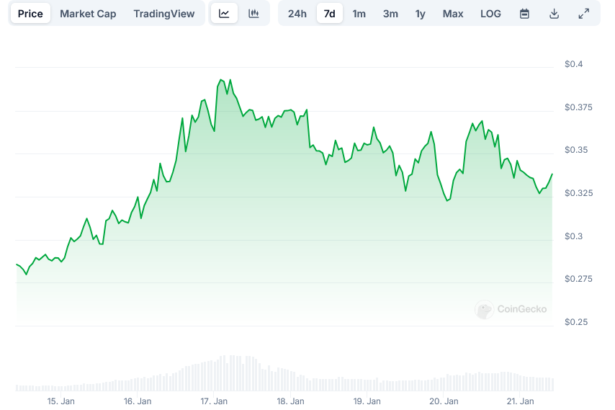Open the TradingView tab
The image size is (615, 410).
pyautogui.click(x=165, y=14)
